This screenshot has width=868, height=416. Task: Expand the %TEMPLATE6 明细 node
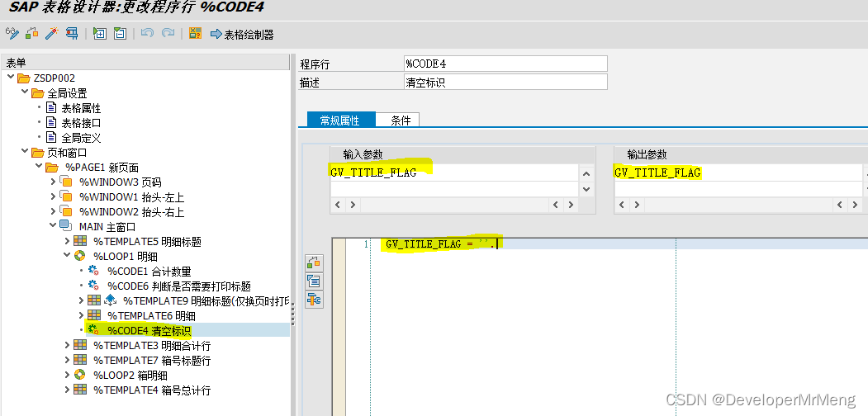point(82,315)
